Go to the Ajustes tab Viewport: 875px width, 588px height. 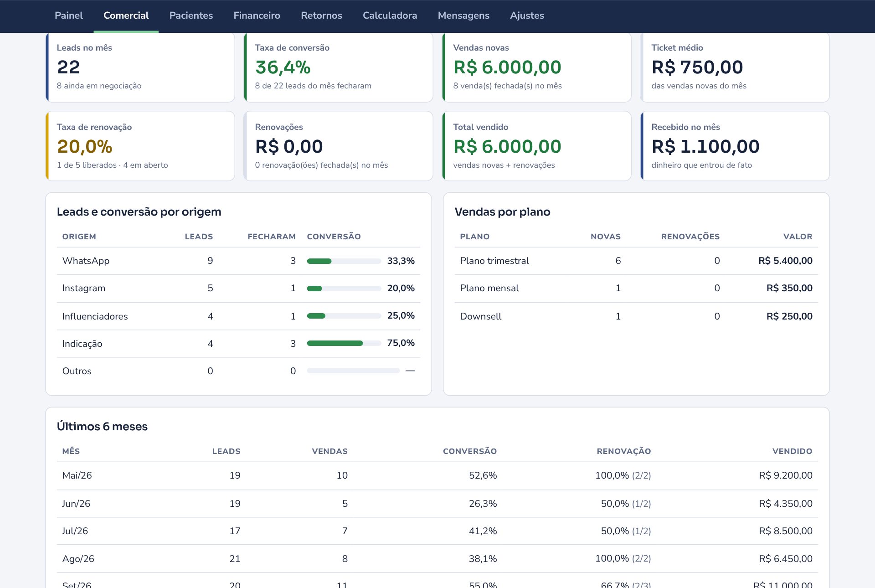(527, 15)
